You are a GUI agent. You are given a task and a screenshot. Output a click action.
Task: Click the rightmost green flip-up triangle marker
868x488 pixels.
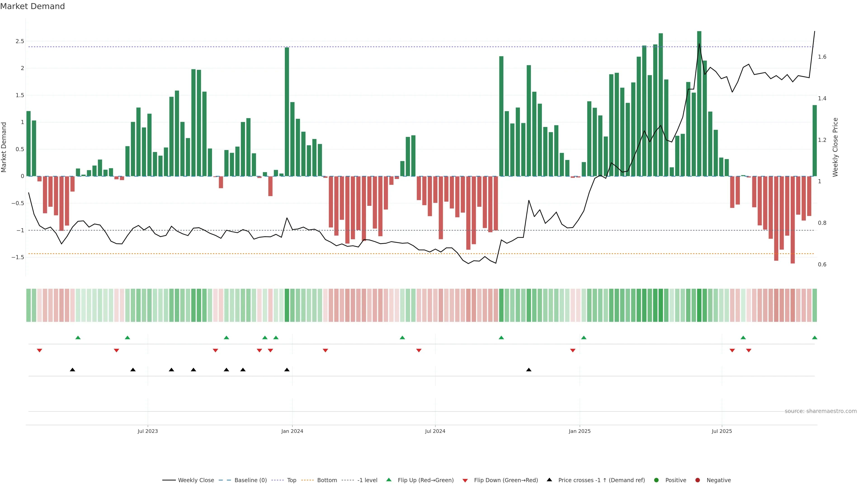click(814, 338)
